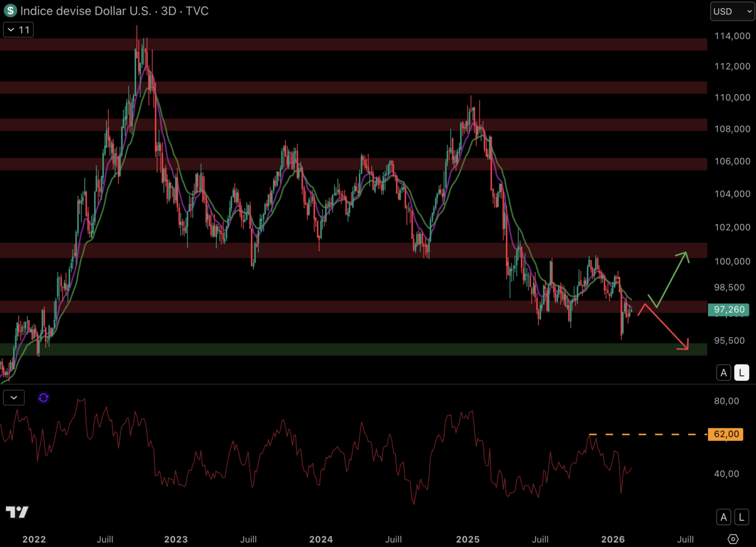756x547 pixels.
Task: Expand the collapsed 11 indicators legend
Action: [18, 30]
